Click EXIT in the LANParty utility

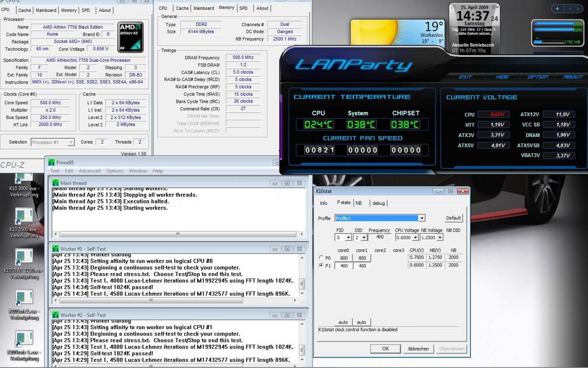click(x=466, y=77)
